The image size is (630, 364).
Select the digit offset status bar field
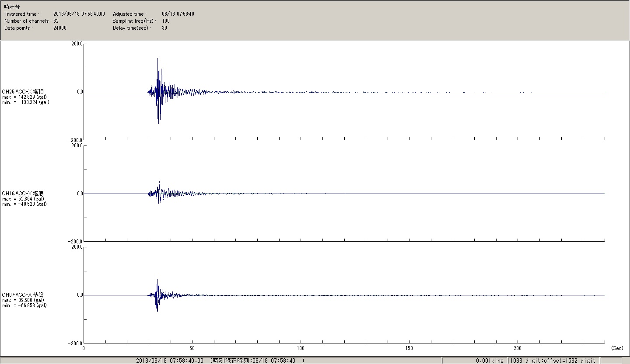click(x=553, y=361)
